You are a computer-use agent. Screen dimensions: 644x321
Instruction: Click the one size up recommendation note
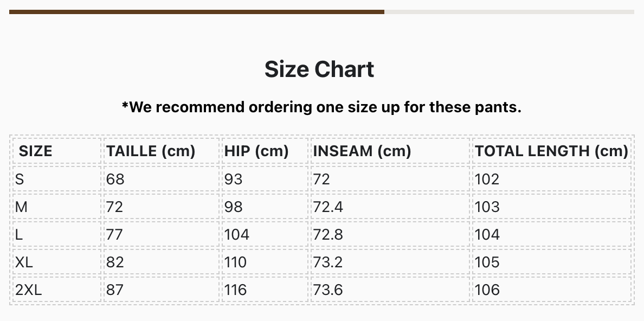click(x=321, y=107)
